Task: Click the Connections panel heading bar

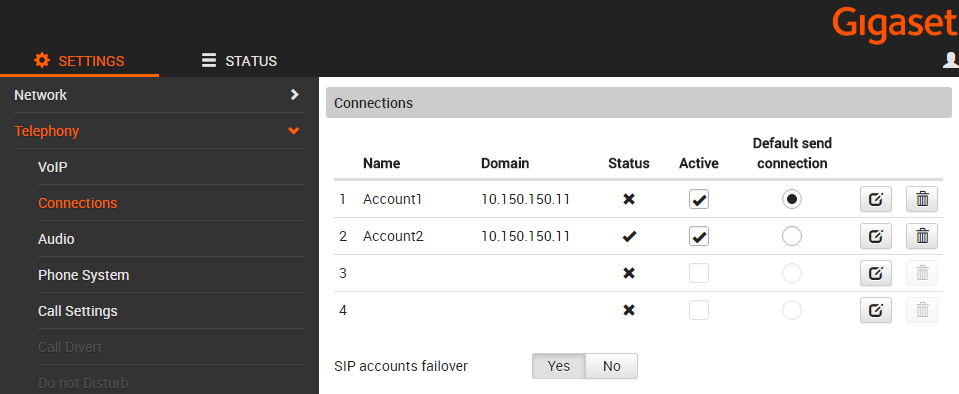Action: click(x=639, y=103)
